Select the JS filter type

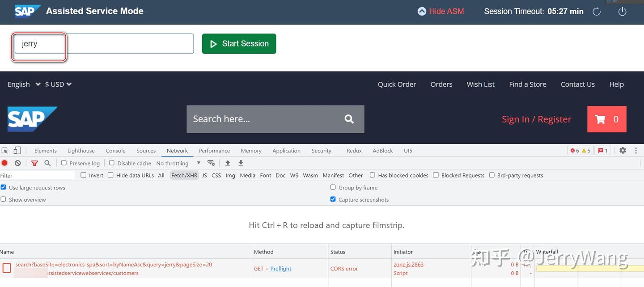click(x=204, y=175)
